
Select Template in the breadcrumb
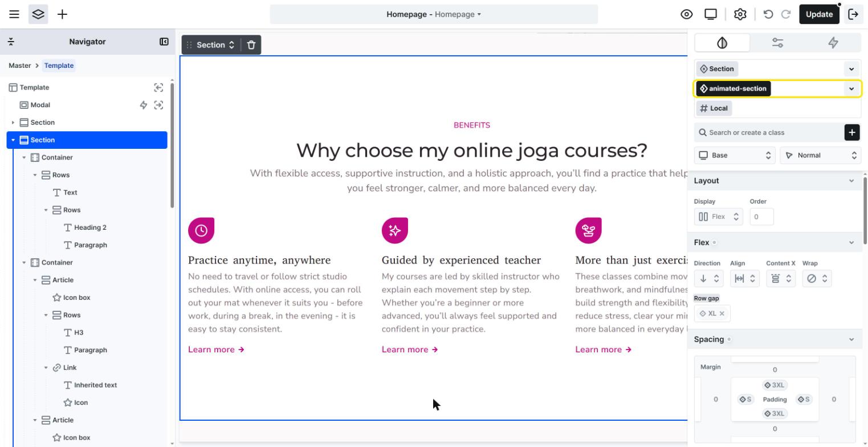click(x=59, y=66)
